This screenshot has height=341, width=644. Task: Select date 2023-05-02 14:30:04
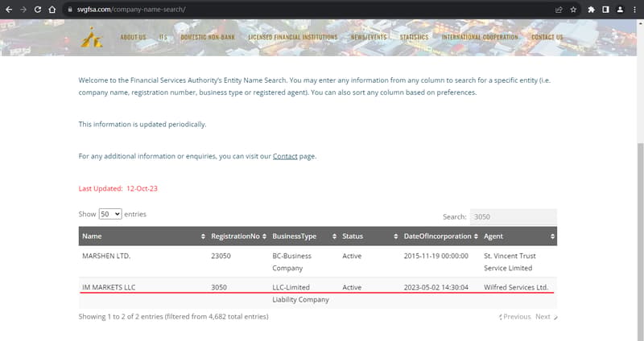[436, 287]
